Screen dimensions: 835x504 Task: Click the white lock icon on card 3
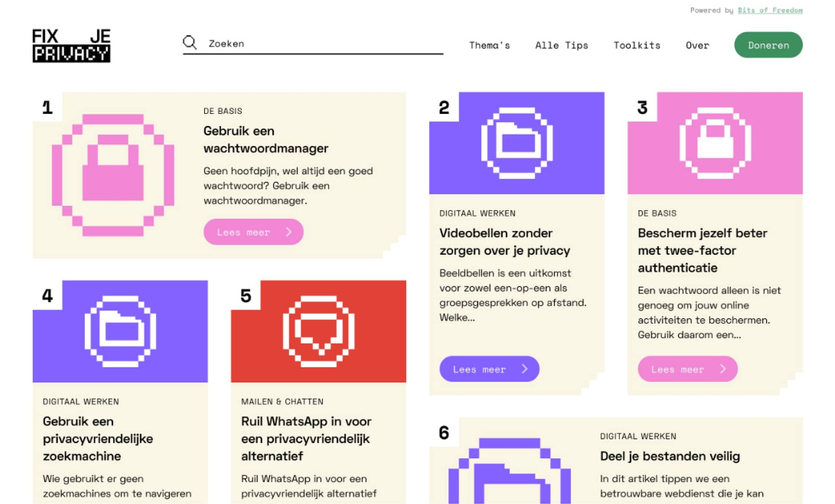click(715, 143)
